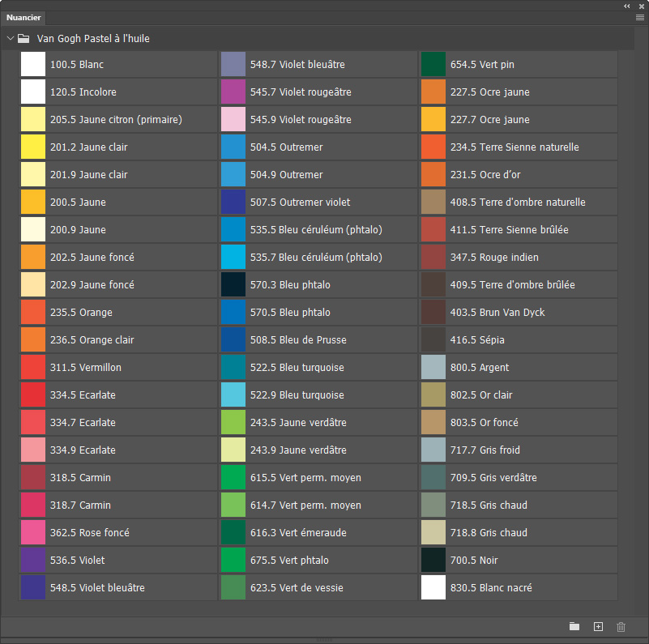Image resolution: width=649 pixels, height=644 pixels.
Task: Close the Nuancier panel
Action: pyautogui.click(x=642, y=6)
